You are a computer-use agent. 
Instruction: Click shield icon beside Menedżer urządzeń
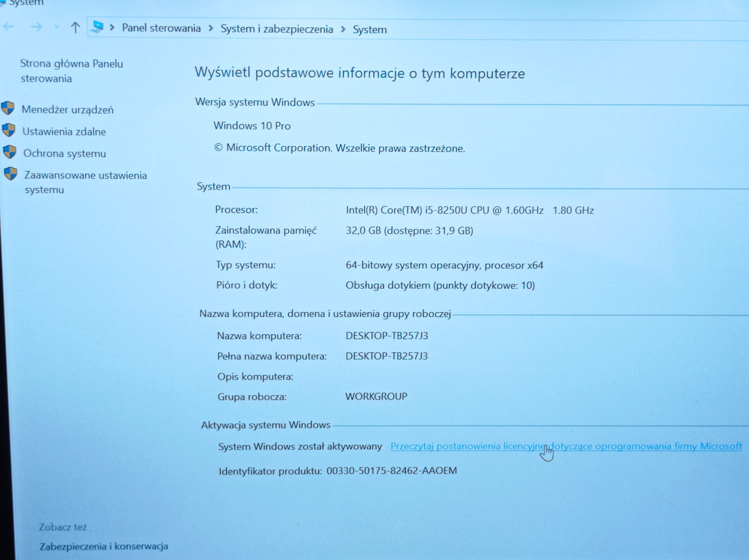point(8,108)
